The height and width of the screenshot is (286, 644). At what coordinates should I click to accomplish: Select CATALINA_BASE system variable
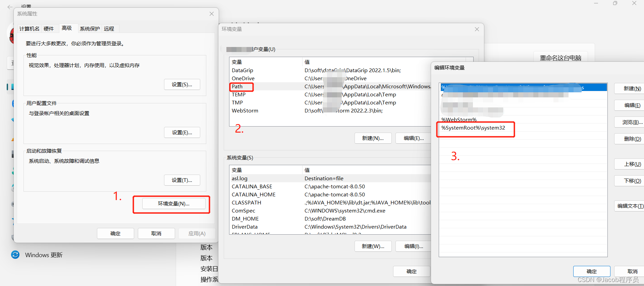point(330,187)
